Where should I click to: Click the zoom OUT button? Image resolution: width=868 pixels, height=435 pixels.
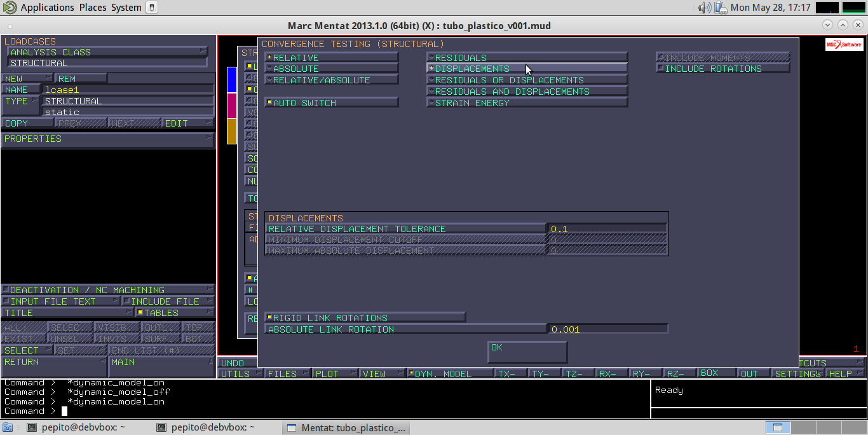[754, 374]
